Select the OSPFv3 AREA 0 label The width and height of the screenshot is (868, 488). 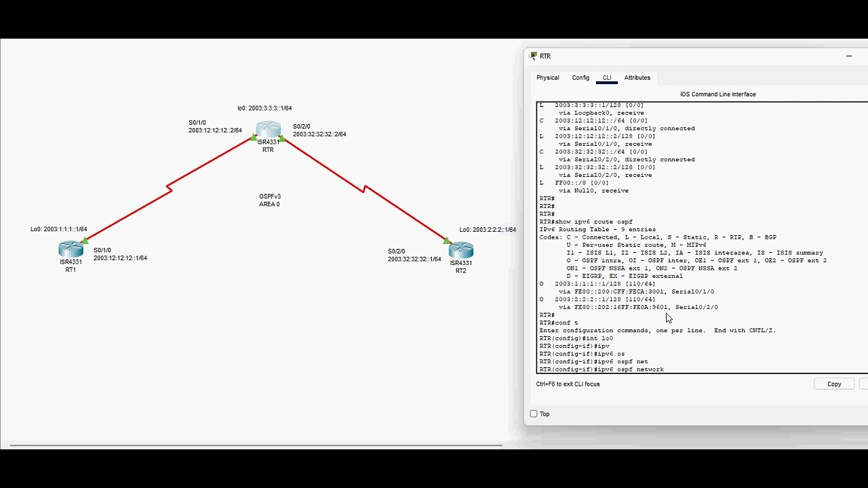pos(270,200)
